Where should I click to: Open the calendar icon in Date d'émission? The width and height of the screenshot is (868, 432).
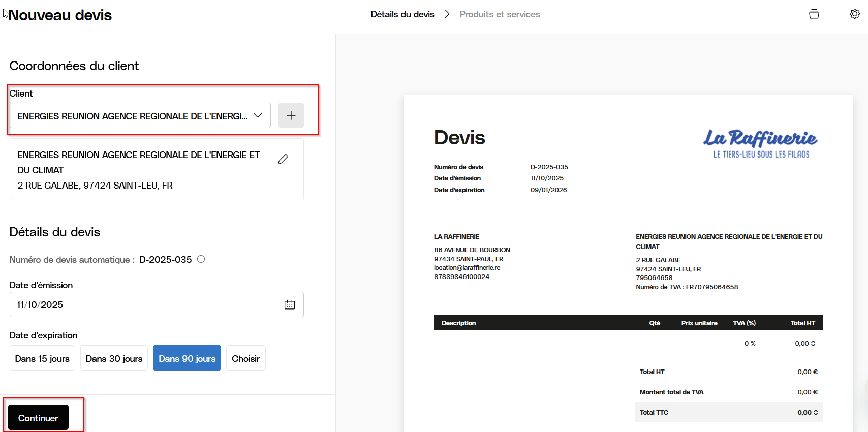[290, 304]
